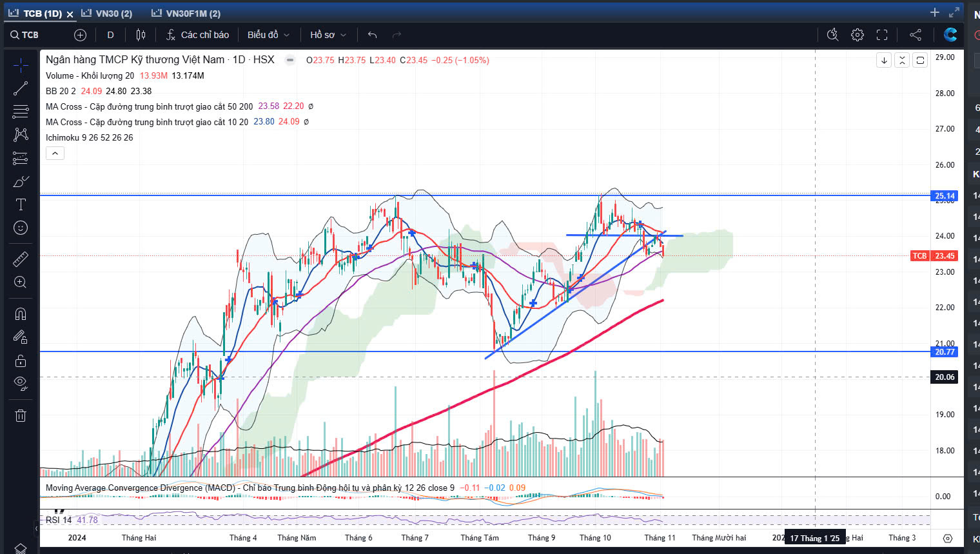Change the D timeframe interval
This screenshot has width=980, height=554.
(110, 35)
